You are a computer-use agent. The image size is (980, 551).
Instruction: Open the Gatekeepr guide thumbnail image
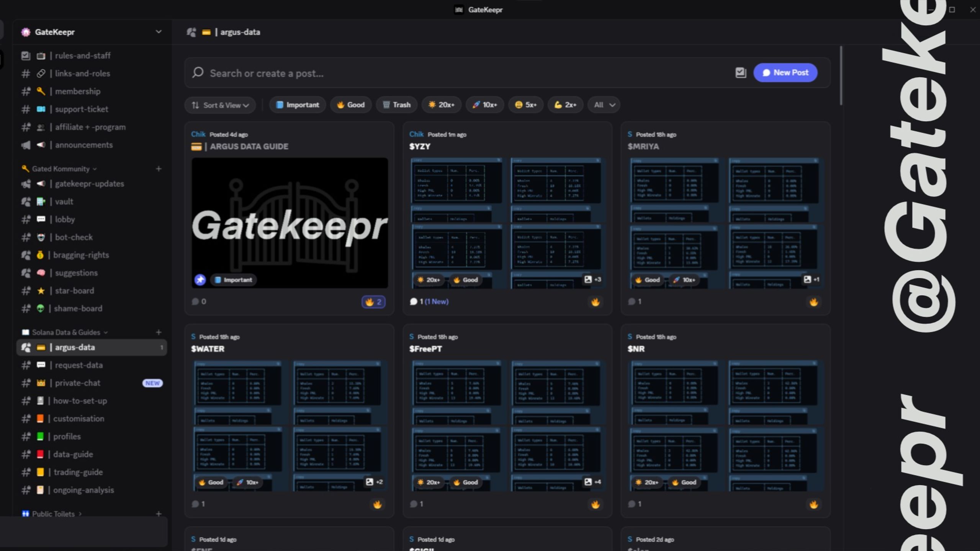290,223
